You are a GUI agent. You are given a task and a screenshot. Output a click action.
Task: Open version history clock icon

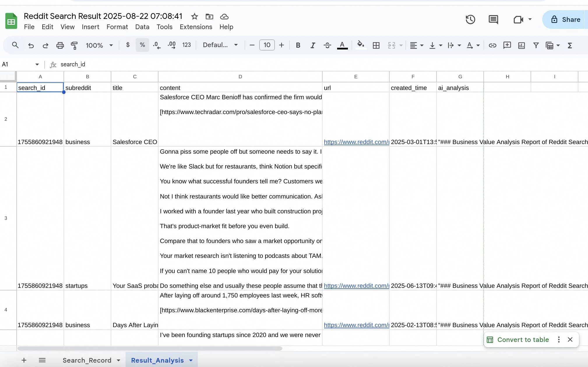click(470, 19)
